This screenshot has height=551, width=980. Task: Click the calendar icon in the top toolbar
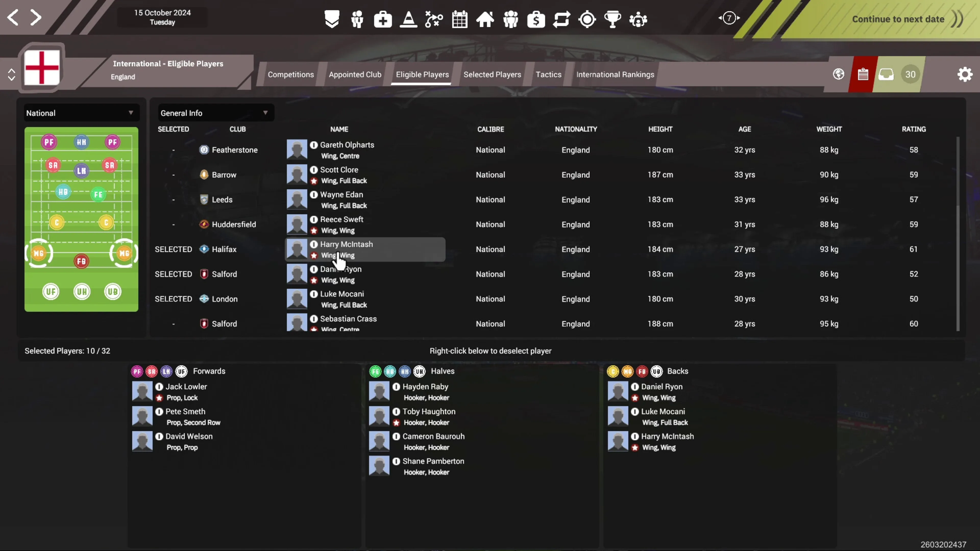coord(460,19)
